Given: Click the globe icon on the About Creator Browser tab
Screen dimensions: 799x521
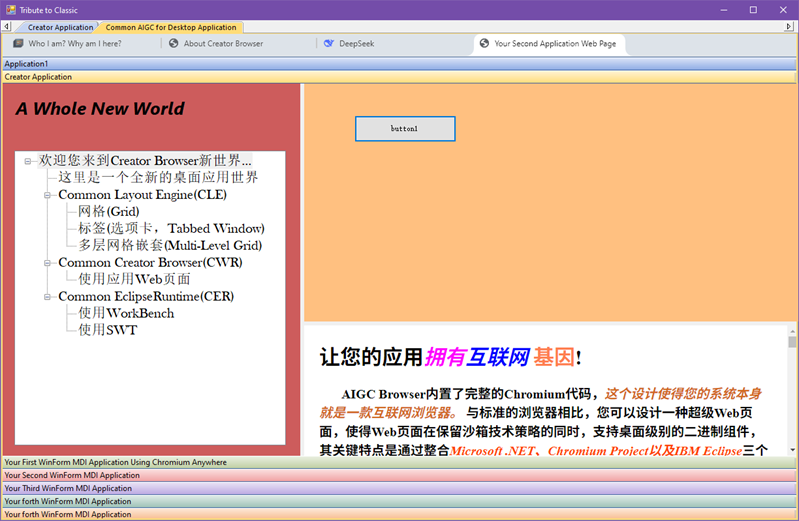Looking at the screenshot, I should coord(174,43).
